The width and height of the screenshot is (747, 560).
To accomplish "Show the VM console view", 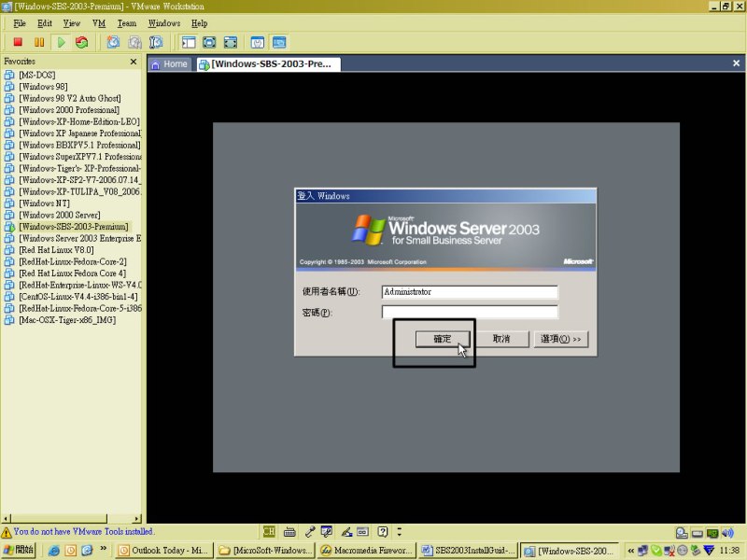I will (x=279, y=42).
